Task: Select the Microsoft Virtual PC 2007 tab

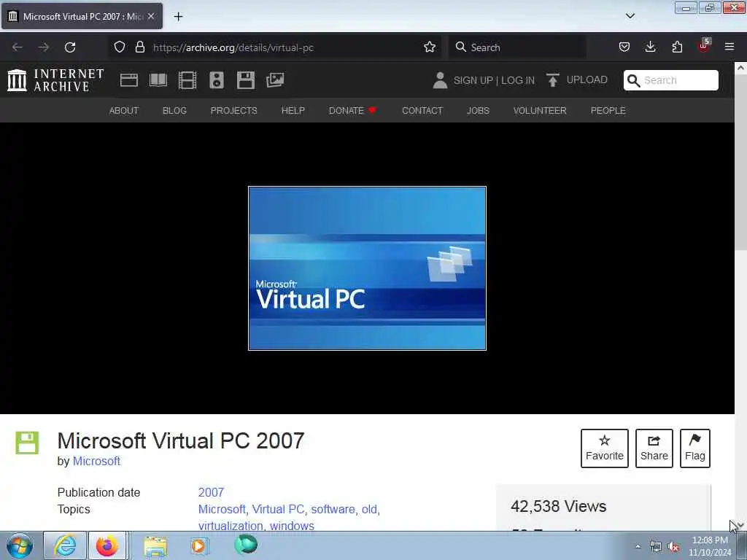Action: (x=82, y=17)
